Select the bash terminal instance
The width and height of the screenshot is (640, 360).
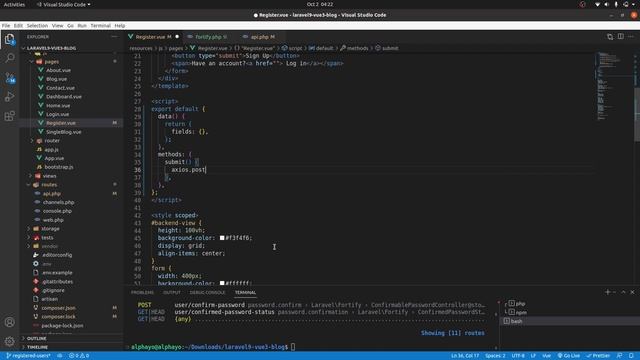point(570,321)
